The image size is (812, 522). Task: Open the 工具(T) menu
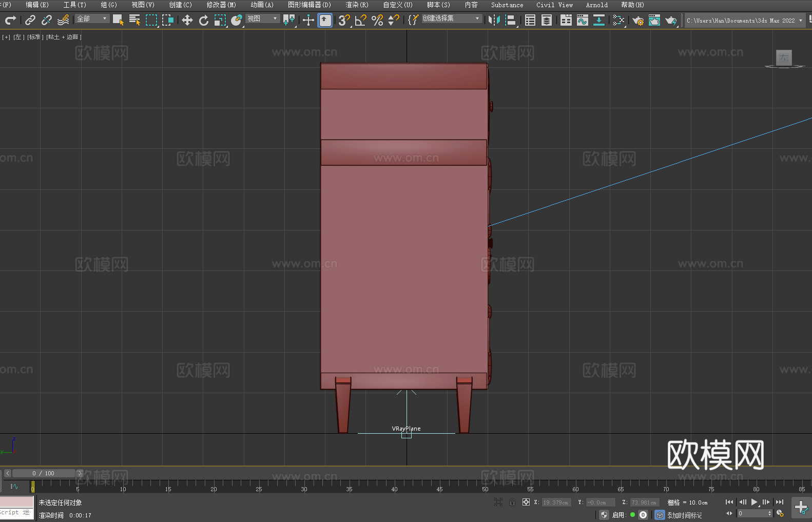coord(74,5)
